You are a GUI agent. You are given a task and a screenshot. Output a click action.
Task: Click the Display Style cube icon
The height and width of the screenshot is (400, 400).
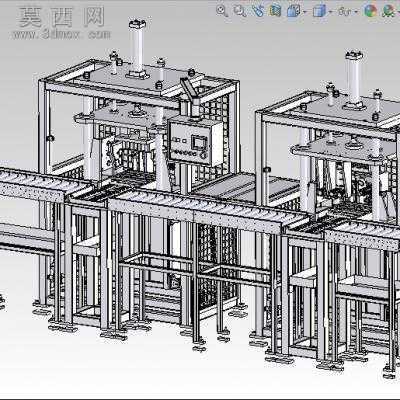[319, 11]
